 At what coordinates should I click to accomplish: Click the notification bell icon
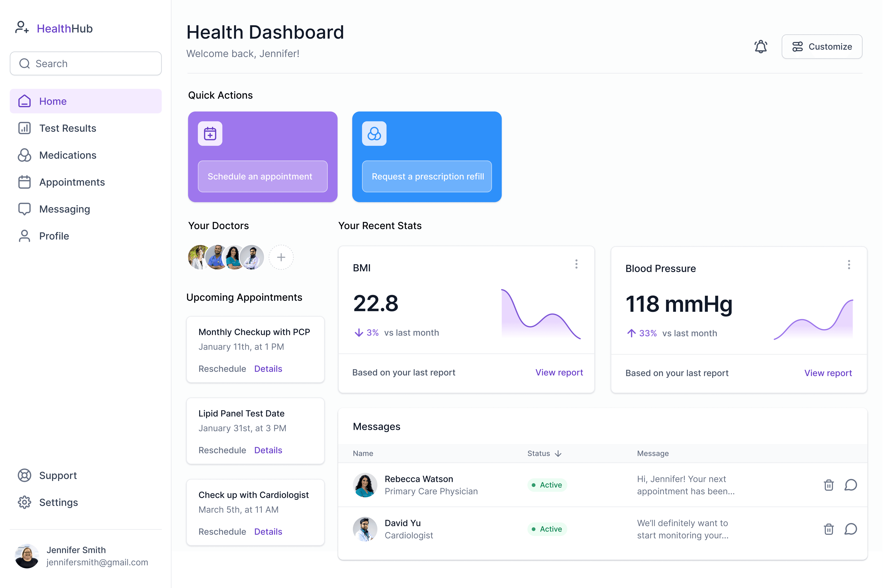coord(761,46)
